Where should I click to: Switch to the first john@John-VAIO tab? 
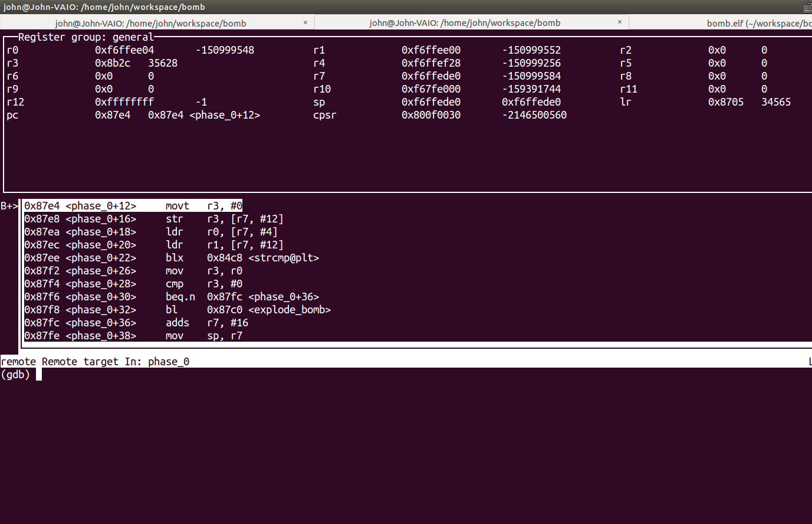click(150, 23)
